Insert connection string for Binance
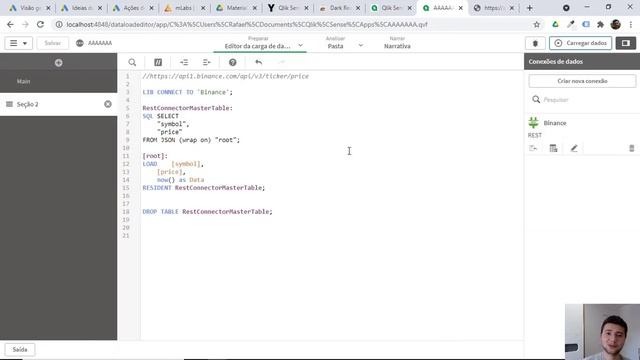640x360 pixels. (x=533, y=149)
